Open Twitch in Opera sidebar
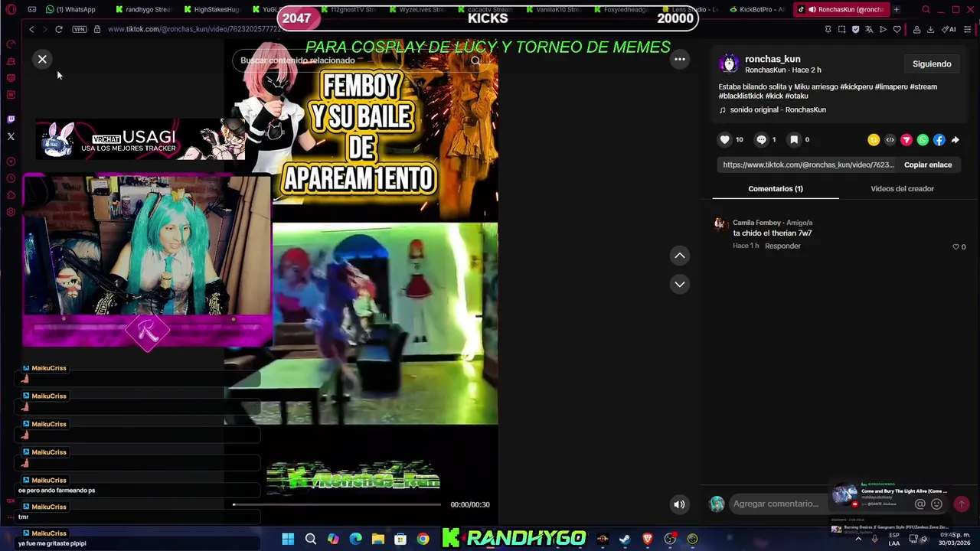980x551 pixels. 11,119
